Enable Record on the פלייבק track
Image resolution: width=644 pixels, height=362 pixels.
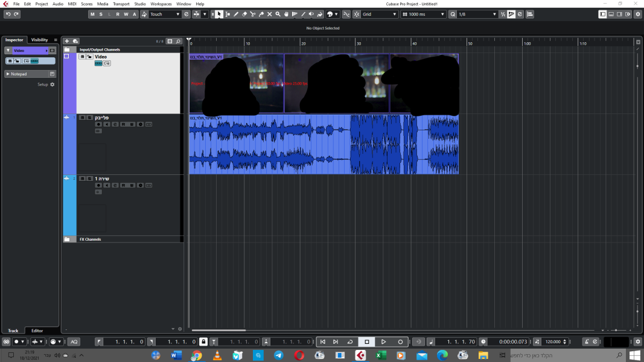[x=98, y=124]
